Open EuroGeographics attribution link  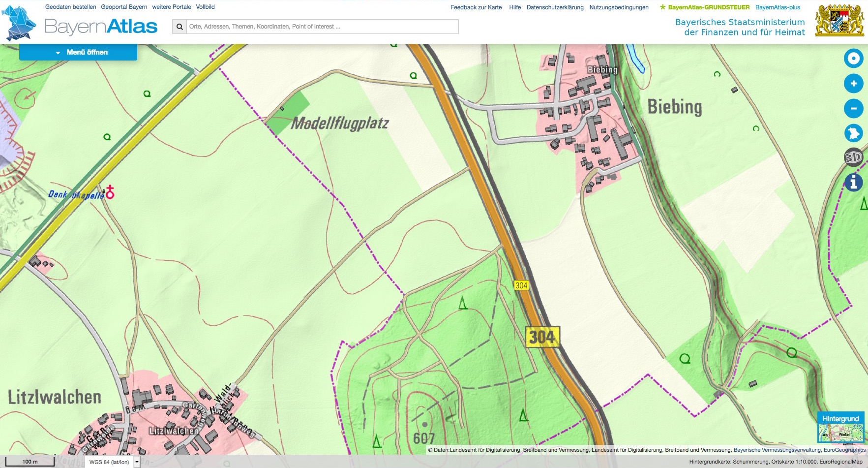844,450
